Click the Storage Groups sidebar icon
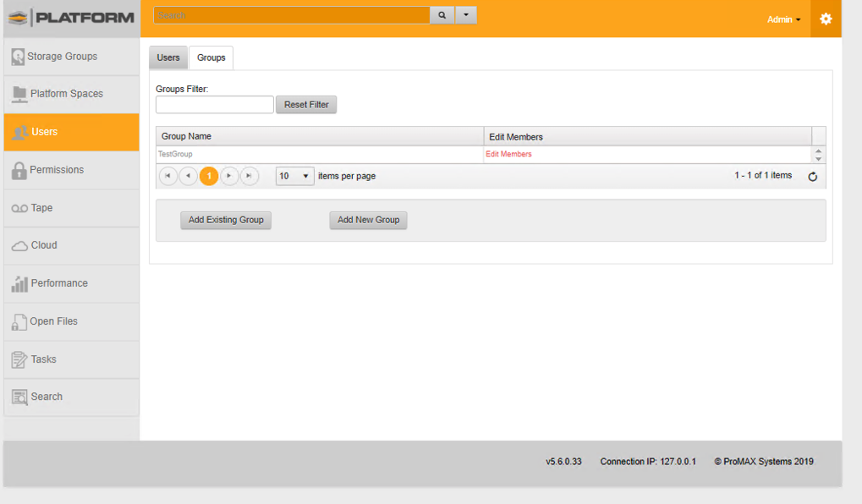 pos(18,57)
